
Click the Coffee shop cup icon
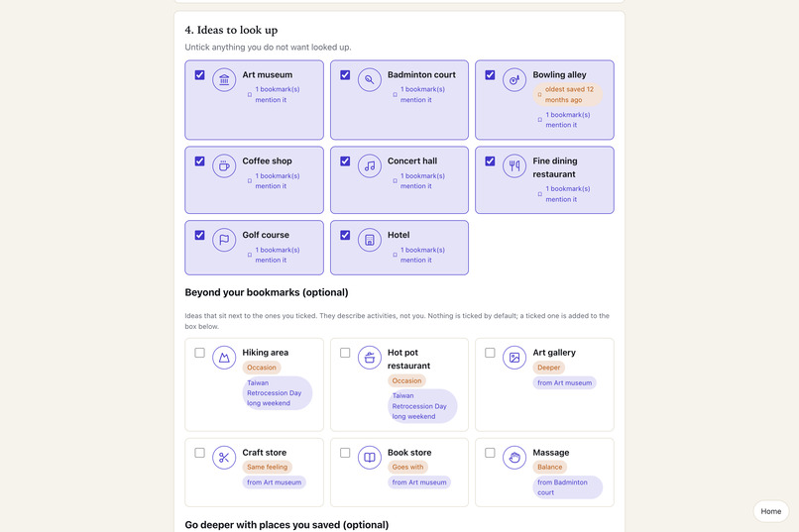coord(224,166)
